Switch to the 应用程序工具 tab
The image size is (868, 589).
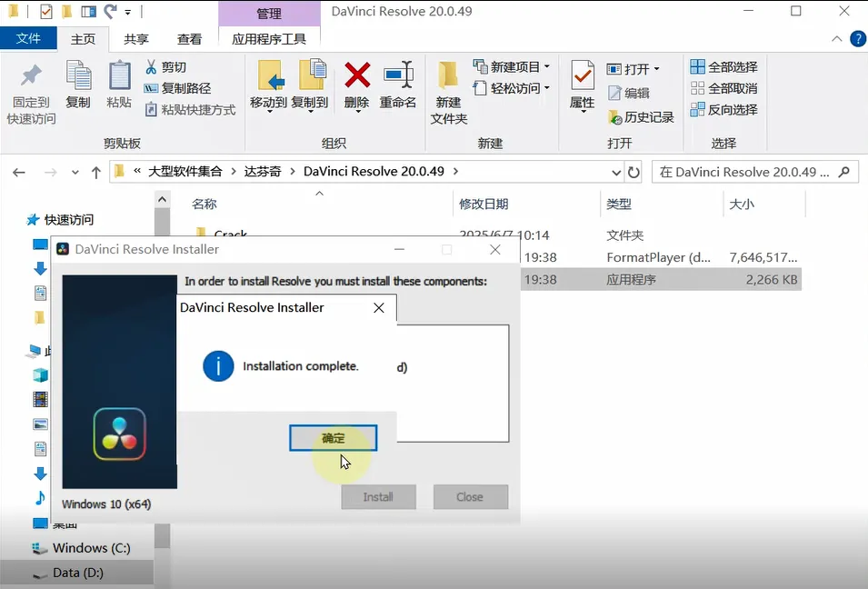(x=269, y=39)
